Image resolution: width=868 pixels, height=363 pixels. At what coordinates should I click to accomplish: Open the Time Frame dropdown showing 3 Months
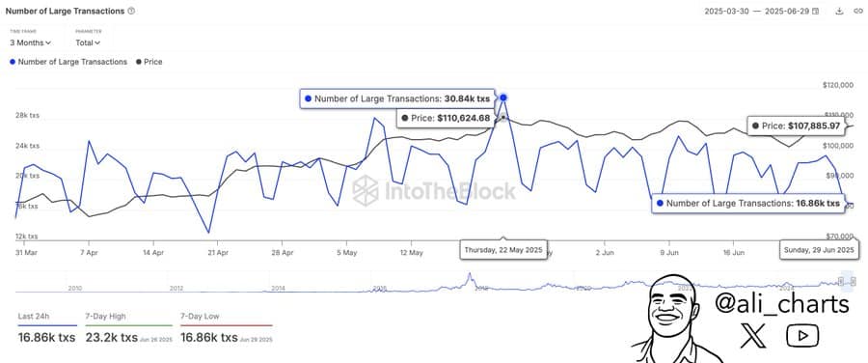[x=31, y=42]
